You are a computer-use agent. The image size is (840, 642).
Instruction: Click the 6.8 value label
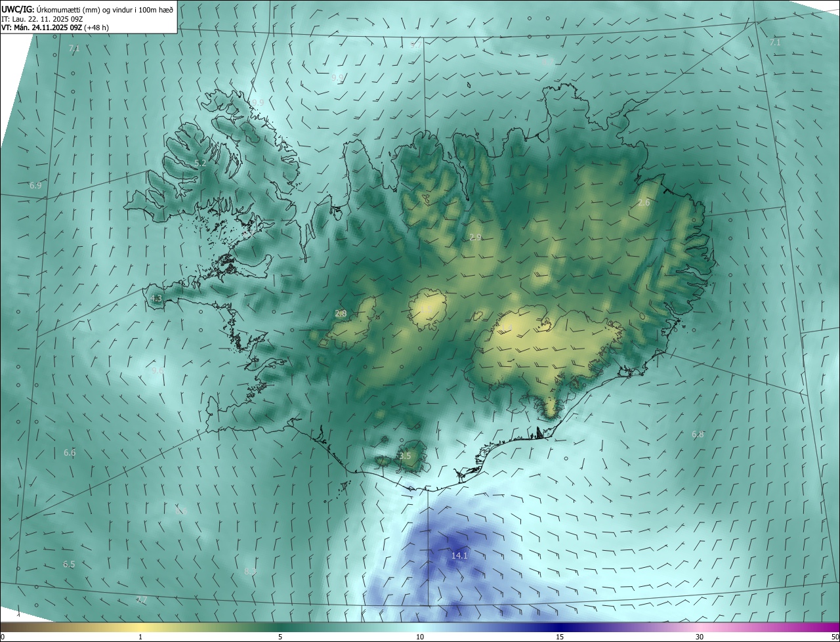pyautogui.click(x=698, y=435)
